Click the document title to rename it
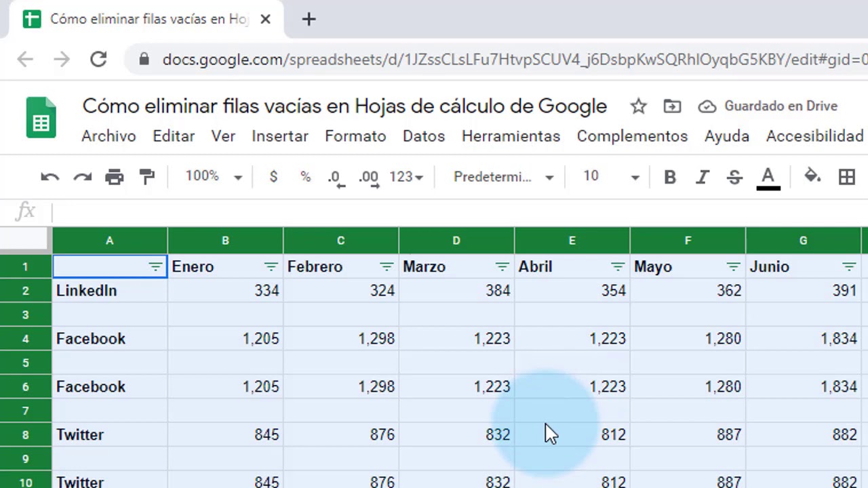 click(344, 106)
